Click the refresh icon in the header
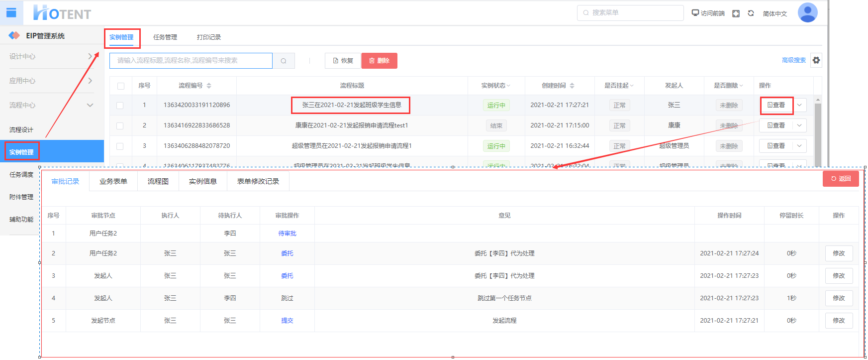Image resolution: width=868 pixels, height=360 pixels. click(x=751, y=13)
